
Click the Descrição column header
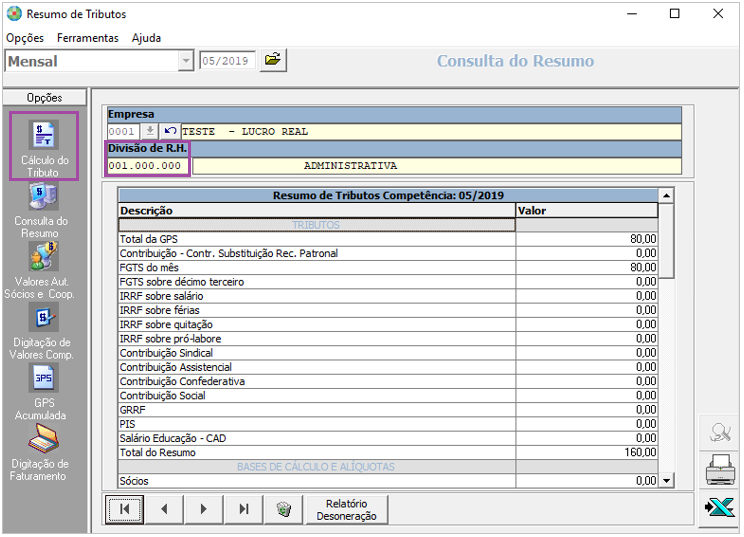317,211
